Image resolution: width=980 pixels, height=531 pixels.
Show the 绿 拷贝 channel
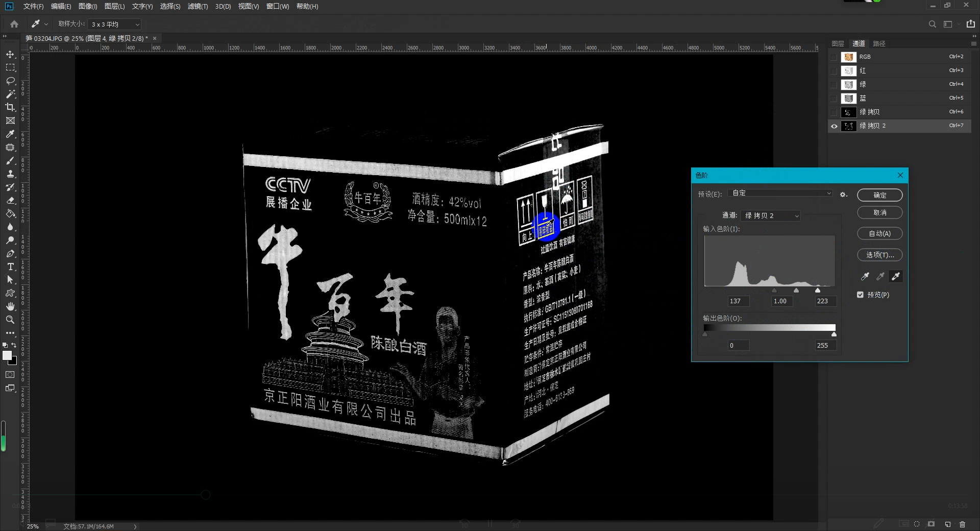834,112
